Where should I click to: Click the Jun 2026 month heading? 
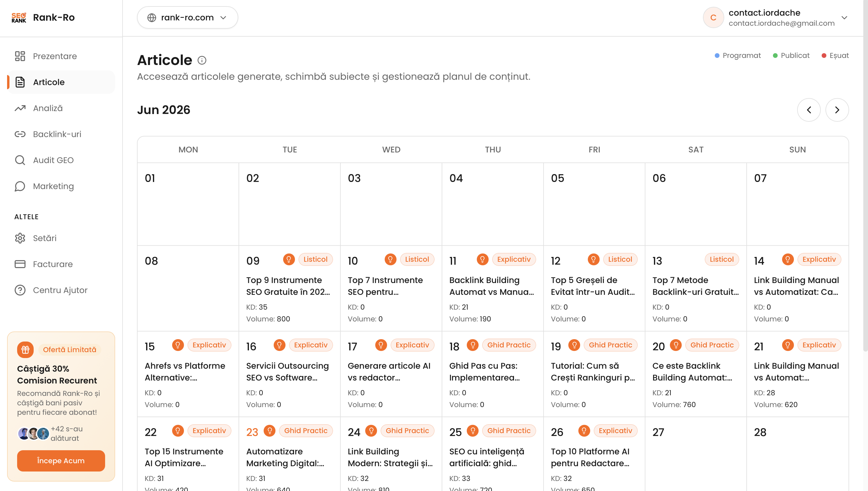coord(164,110)
